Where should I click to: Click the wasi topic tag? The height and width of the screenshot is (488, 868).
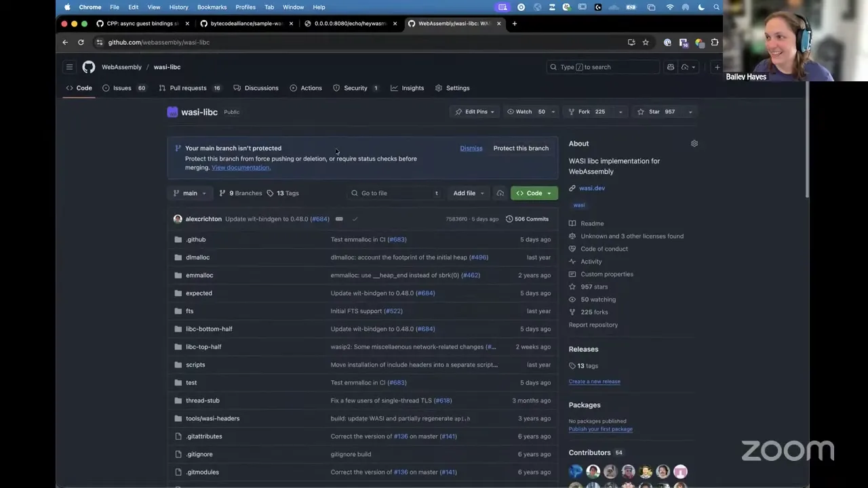(579, 205)
